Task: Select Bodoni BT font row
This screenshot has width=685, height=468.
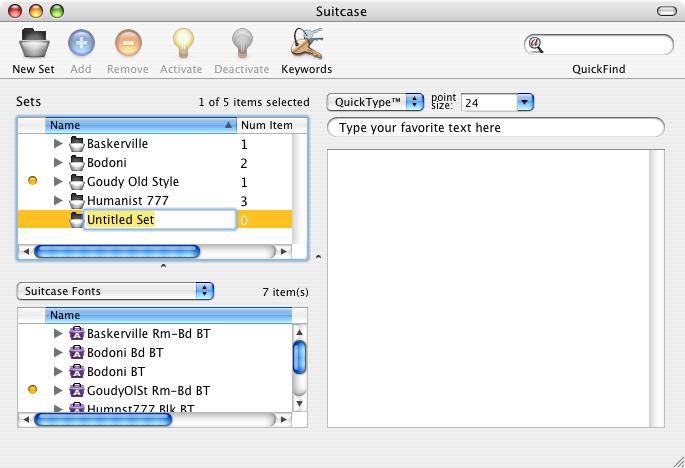Action: coord(155,371)
